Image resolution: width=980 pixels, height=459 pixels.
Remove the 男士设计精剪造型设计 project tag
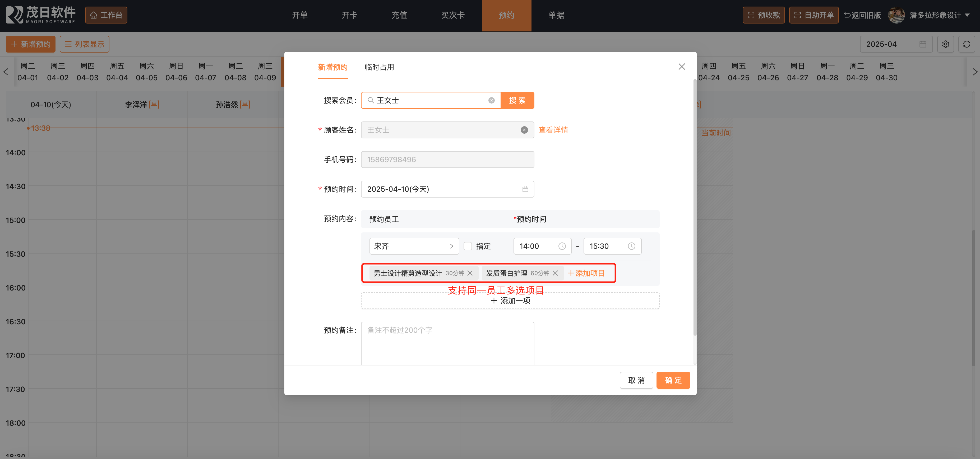(470, 273)
